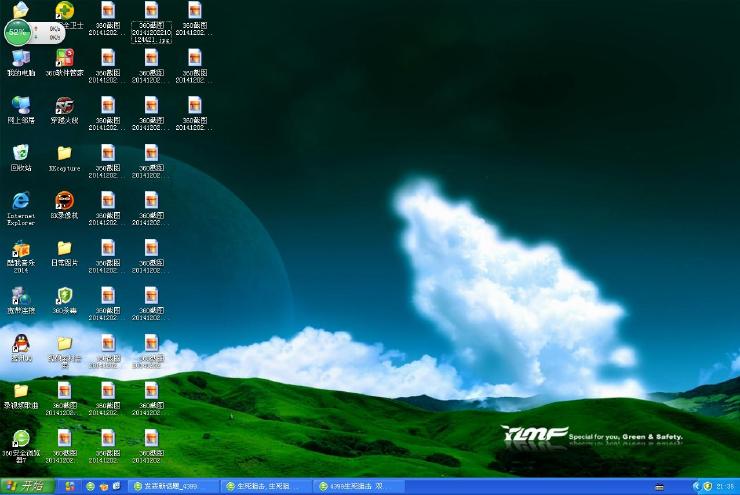Click the 开始 Start button
Viewport: 740px width, 495px height.
click(27, 486)
